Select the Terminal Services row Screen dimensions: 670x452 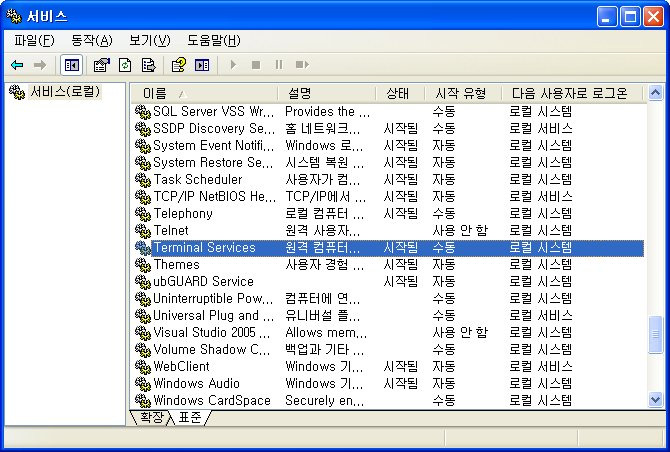[x=389, y=248]
